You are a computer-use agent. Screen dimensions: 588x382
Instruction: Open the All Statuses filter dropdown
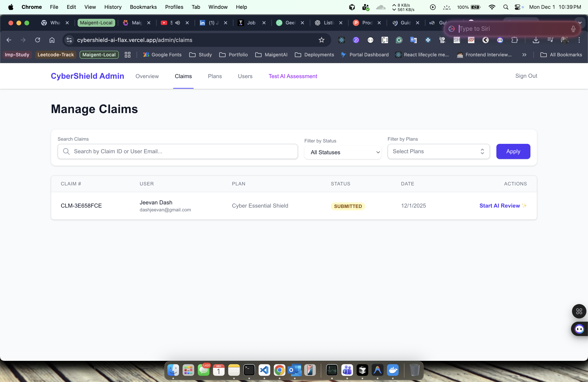click(343, 152)
